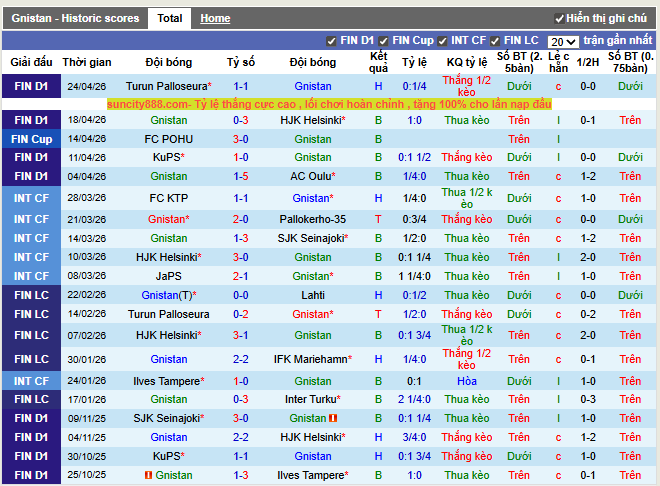The image size is (660, 486).
Task: Click HJK Helsinki in the 18/04/26 match
Action: click(x=313, y=120)
